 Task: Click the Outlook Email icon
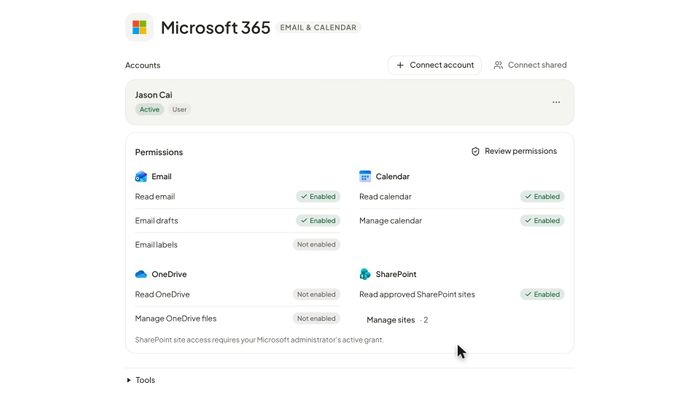tap(141, 176)
